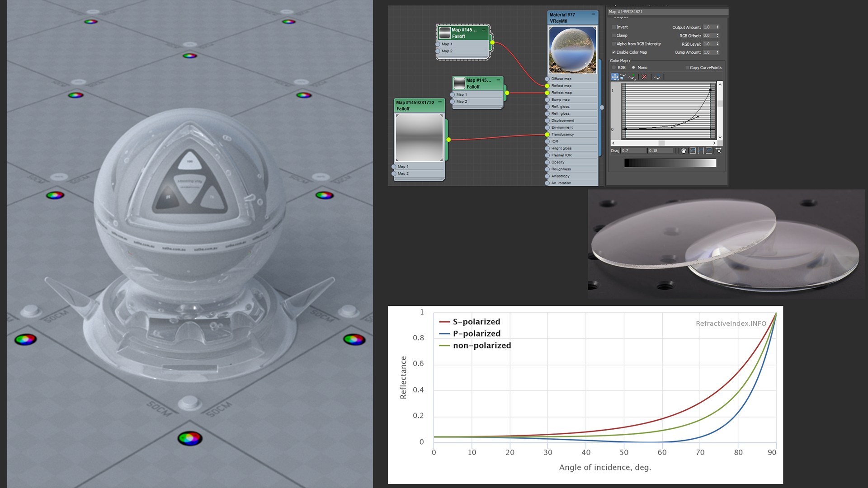Image resolution: width=868 pixels, height=488 pixels.
Task: Click the Bump Amount spinner arrows
Action: pos(717,52)
